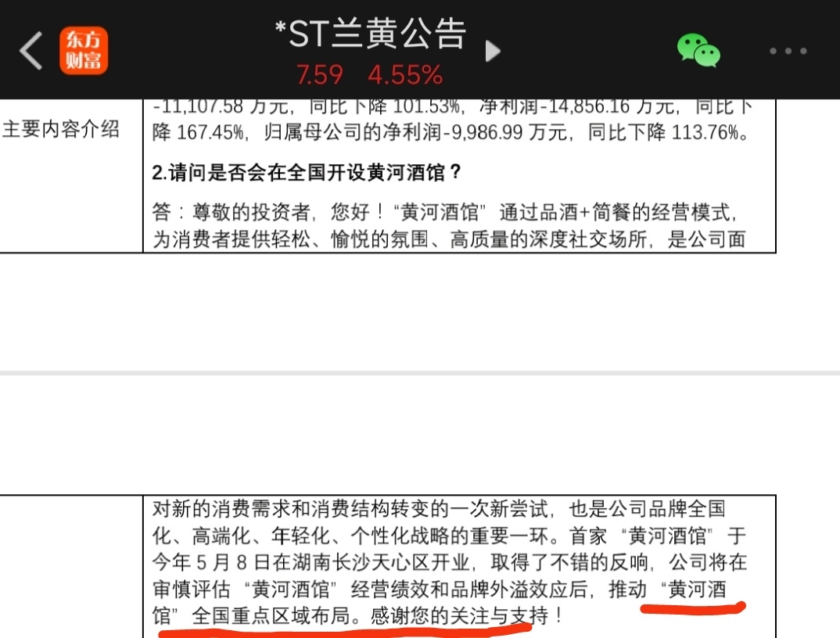840x638 pixels.
Task: Open the three-dot more menu
Action: (x=788, y=51)
